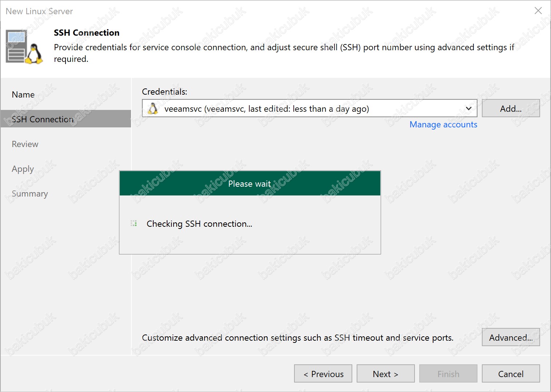Click the loading spinner icon beside Checking SSH

134,223
